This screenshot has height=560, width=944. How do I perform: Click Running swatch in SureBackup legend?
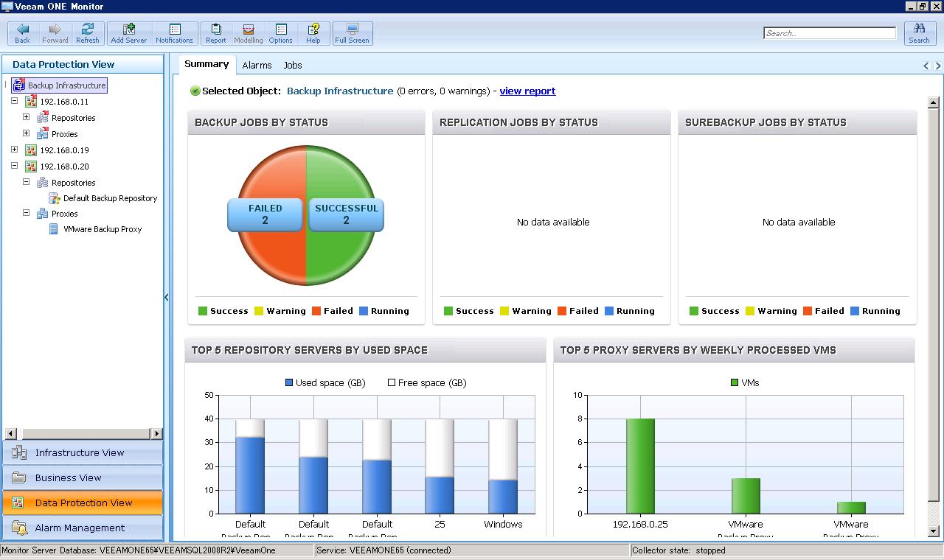(x=855, y=311)
